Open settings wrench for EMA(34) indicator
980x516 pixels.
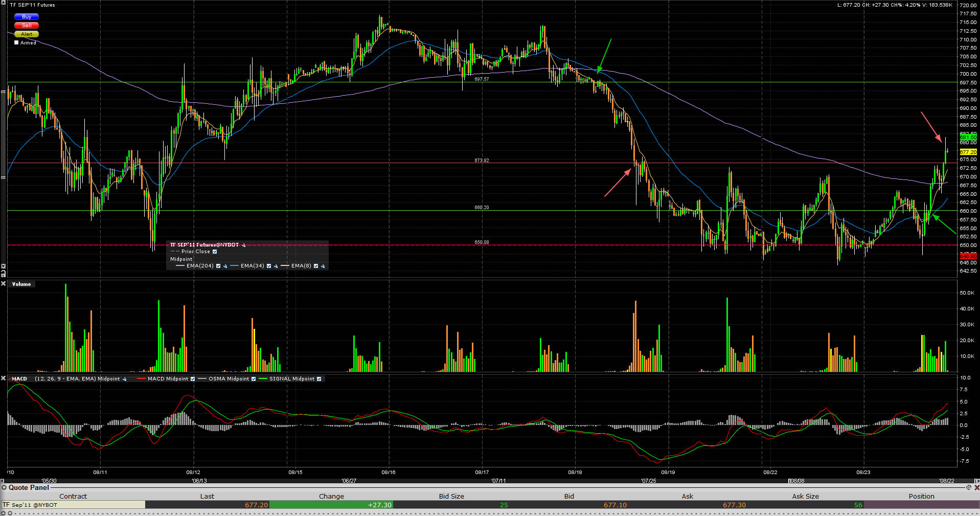coord(275,266)
